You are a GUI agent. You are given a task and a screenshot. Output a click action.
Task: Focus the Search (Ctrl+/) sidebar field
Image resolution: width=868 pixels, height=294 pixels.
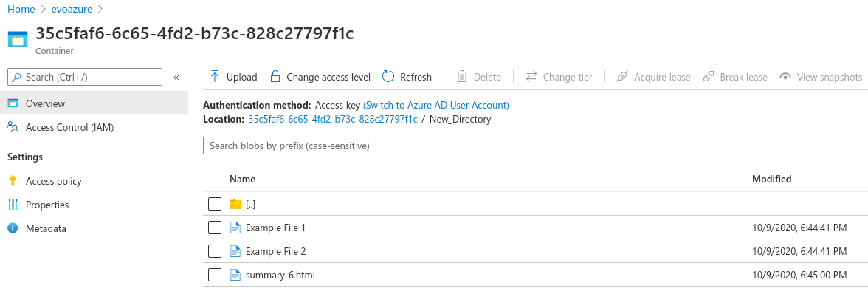85,77
